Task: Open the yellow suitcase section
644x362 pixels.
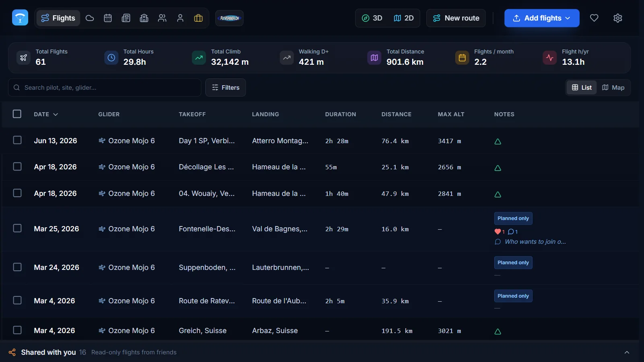Action: 198,18
